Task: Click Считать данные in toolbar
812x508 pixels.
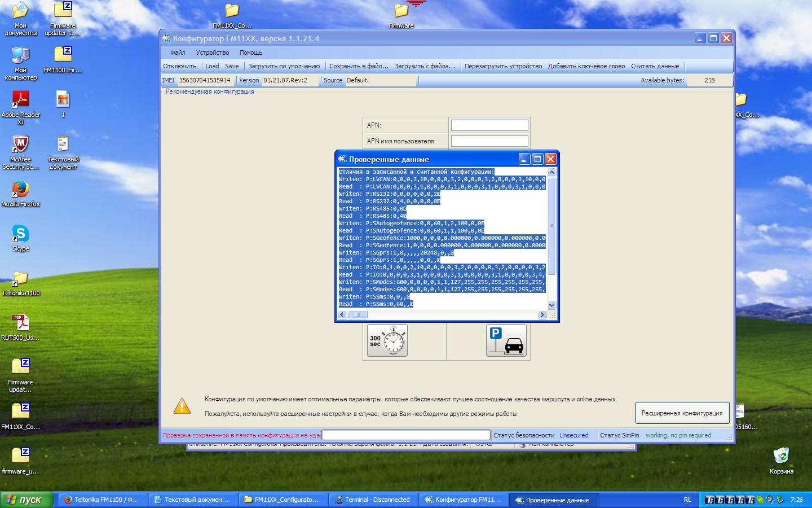Action: [x=655, y=66]
